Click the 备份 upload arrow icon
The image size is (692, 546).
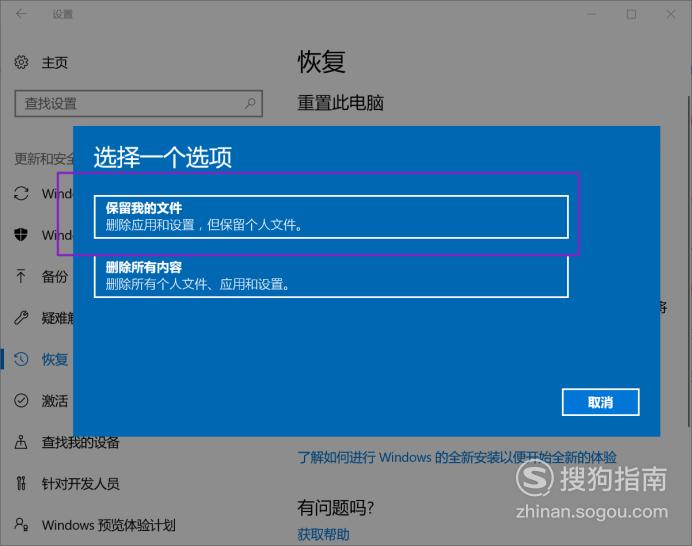[21, 276]
